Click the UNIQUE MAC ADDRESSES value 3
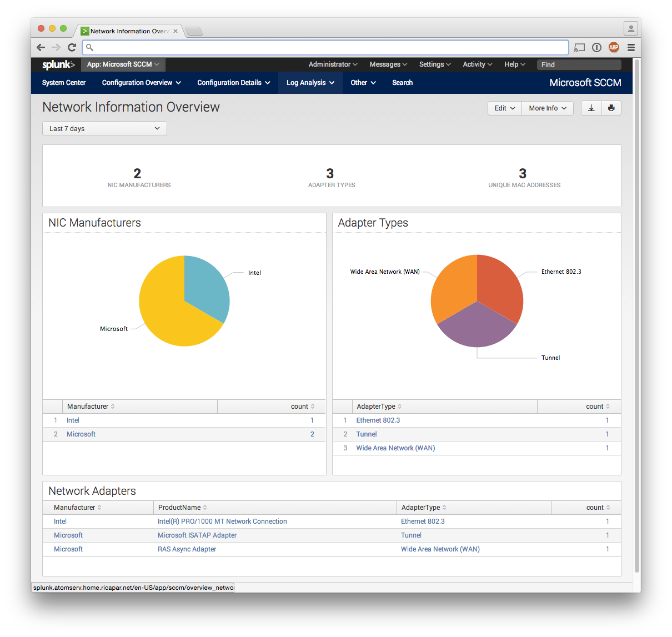Viewport: 672px width, 637px height. coord(523,173)
